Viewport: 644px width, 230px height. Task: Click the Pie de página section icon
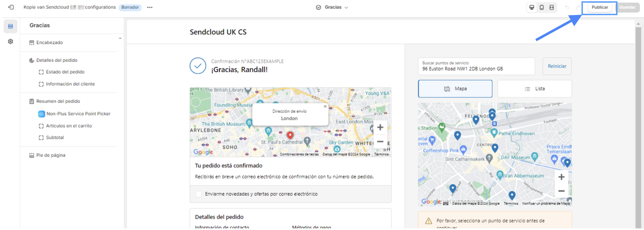pos(32,155)
